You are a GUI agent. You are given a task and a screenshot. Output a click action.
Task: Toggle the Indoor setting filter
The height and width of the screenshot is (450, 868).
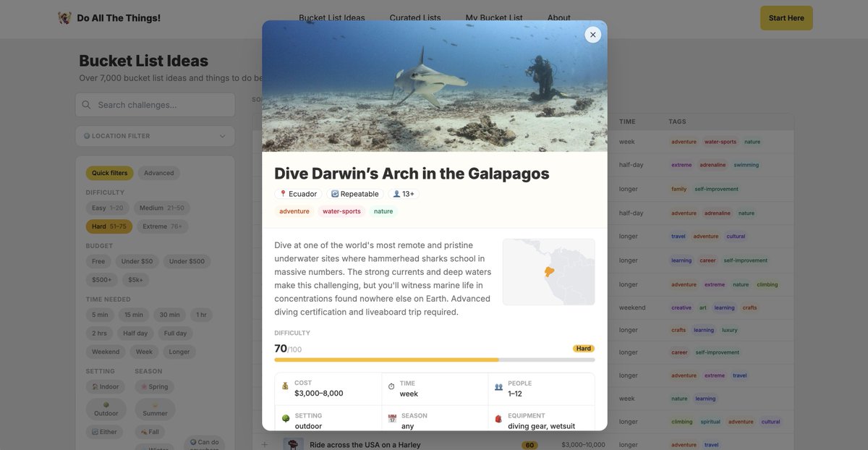(106, 387)
